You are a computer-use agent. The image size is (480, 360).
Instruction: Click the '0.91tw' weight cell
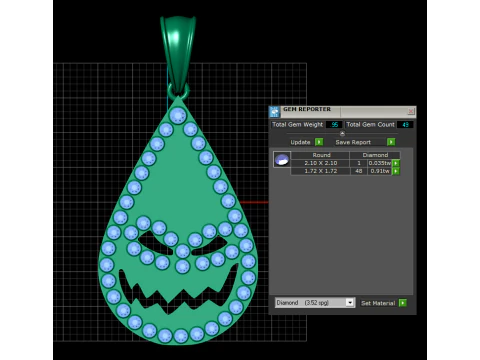(x=380, y=171)
